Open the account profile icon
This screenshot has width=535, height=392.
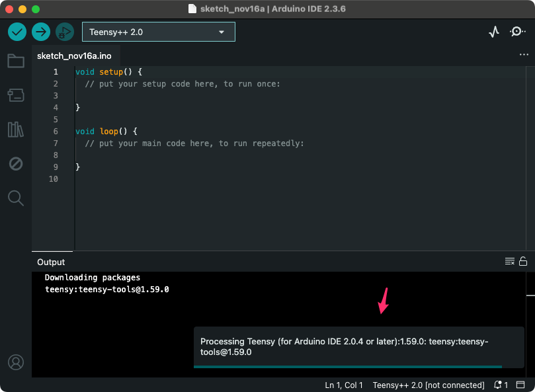[16, 362]
